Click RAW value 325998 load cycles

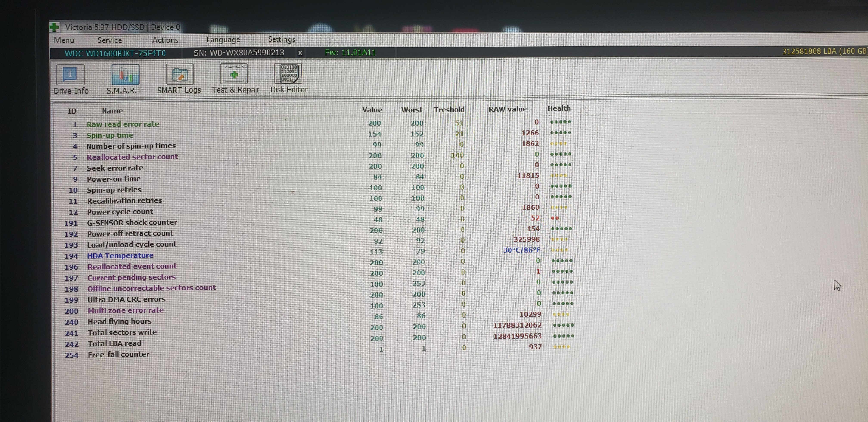pyautogui.click(x=527, y=239)
